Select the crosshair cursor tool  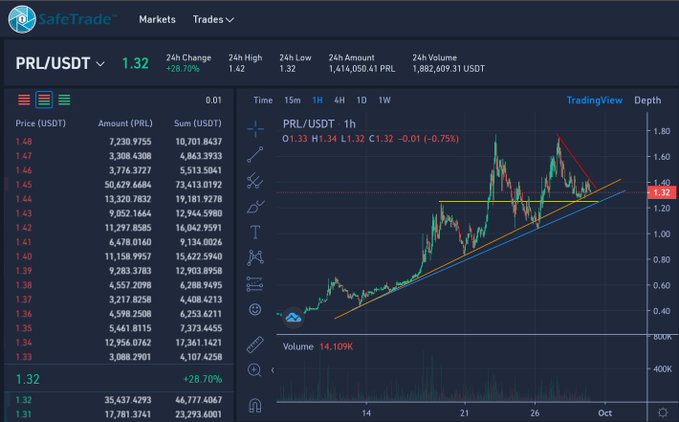[255, 129]
